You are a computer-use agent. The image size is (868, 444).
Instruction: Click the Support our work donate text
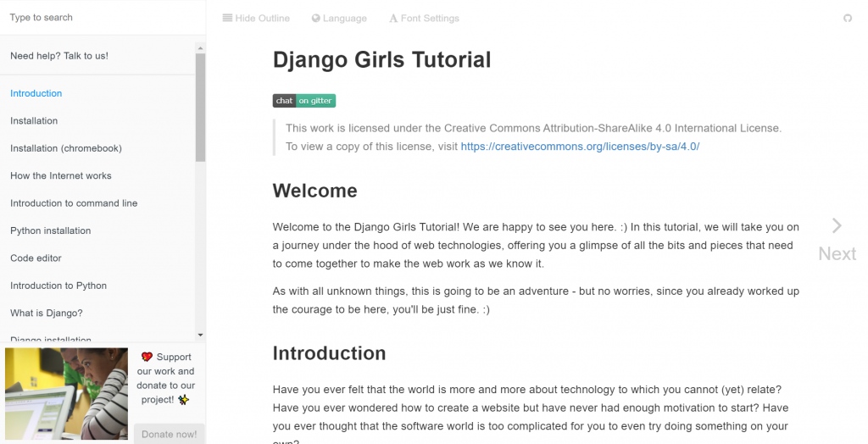click(x=165, y=378)
